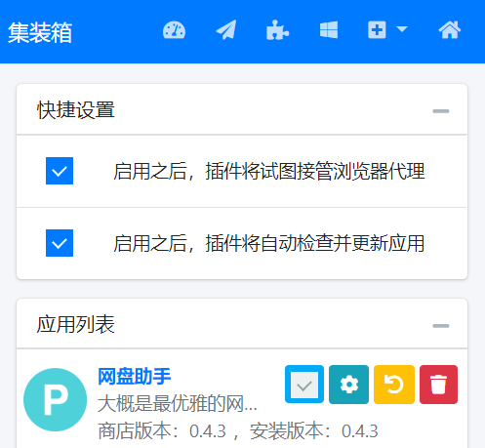Click the round P avatar of 网盘助手
Image resolution: width=485 pixels, height=448 pixels.
click(x=56, y=399)
